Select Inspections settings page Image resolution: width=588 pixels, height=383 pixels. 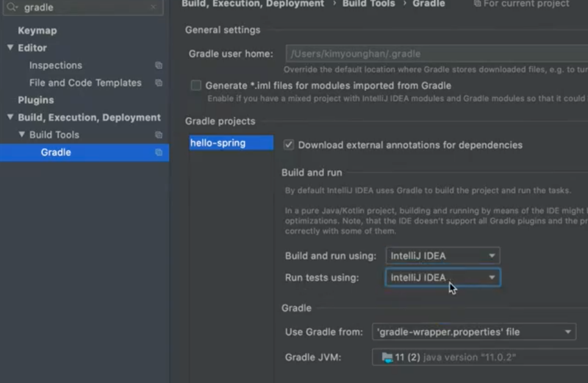point(56,65)
